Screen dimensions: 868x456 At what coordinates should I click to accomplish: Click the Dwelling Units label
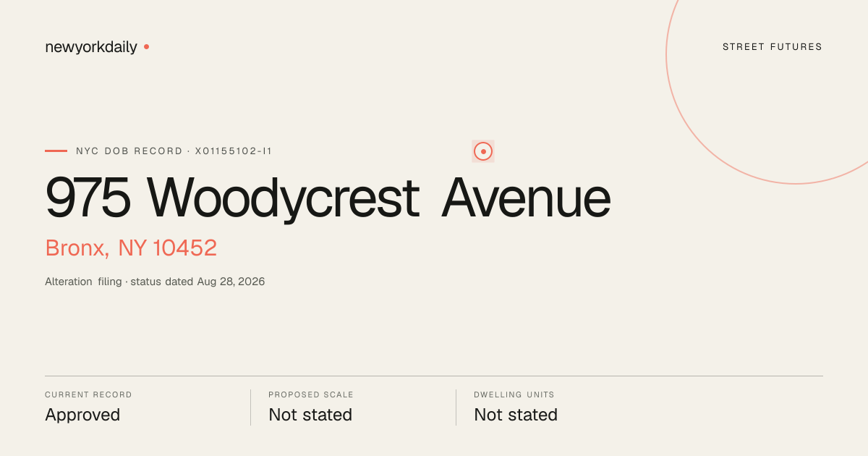coord(514,395)
